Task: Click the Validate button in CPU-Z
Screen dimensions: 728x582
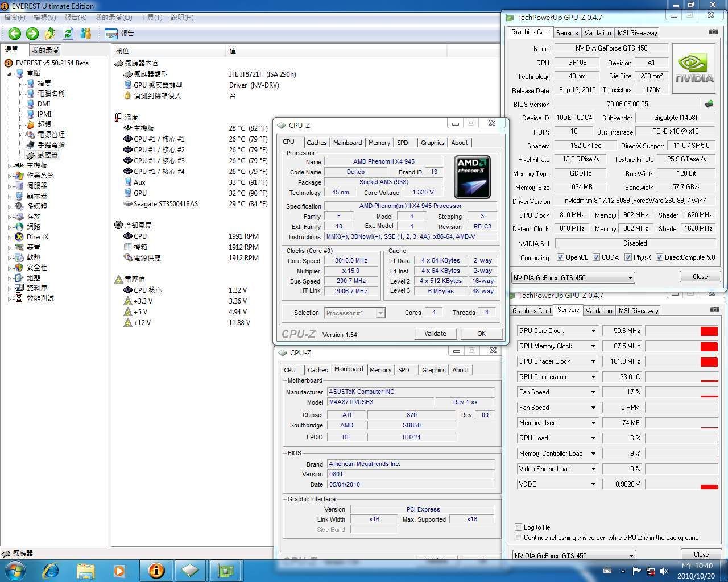Action: 435,334
